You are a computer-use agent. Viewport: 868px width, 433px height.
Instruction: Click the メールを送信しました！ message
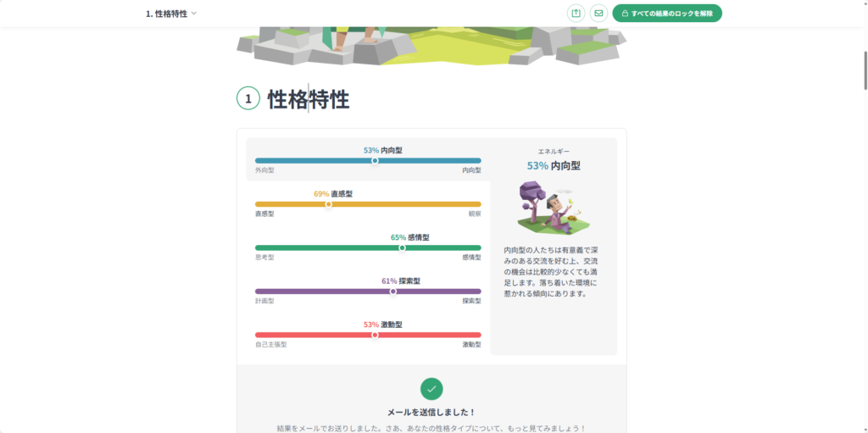pos(431,413)
